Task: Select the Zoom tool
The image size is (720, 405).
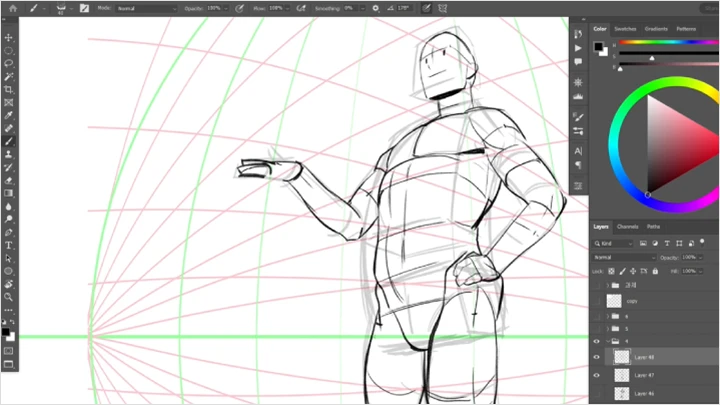Action: click(9, 297)
